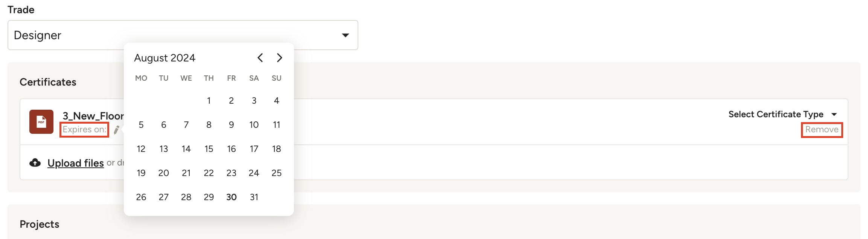Go to previous month in calendar
Image resolution: width=868 pixels, height=239 pixels.
(x=260, y=58)
